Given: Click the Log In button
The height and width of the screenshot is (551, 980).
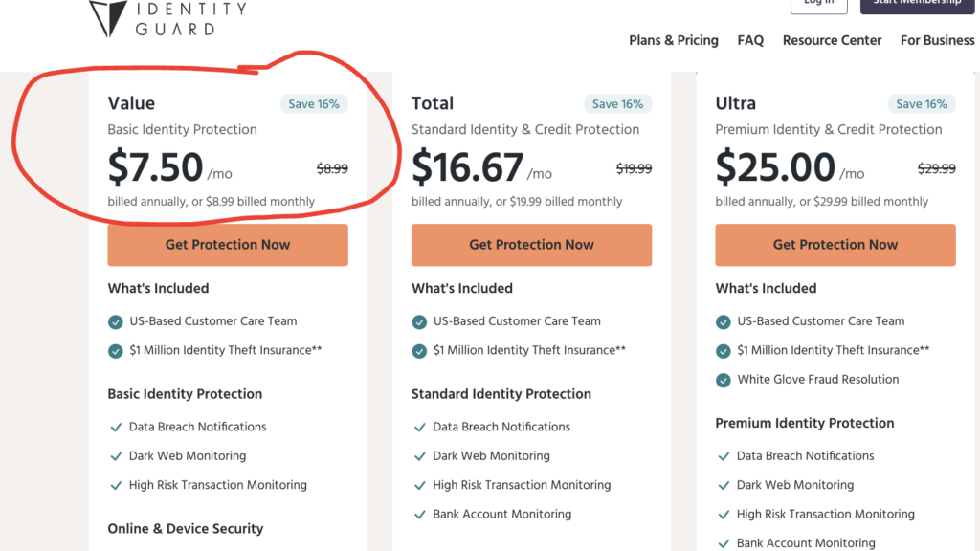Looking at the screenshot, I should click(x=818, y=5).
